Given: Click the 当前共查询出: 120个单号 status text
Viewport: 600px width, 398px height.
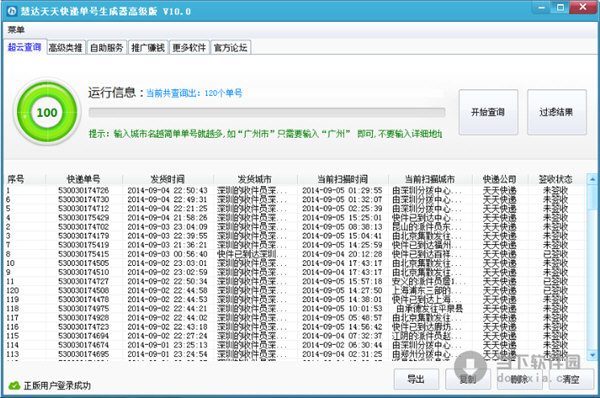Looking at the screenshot, I should point(194,93).
